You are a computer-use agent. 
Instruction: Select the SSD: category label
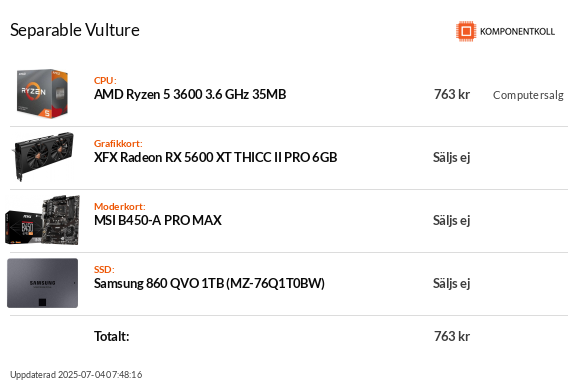click(x=104, y=269)
